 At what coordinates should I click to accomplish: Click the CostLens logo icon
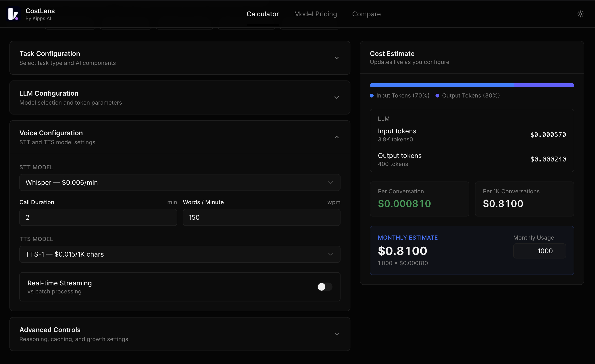tap(13, 14)
